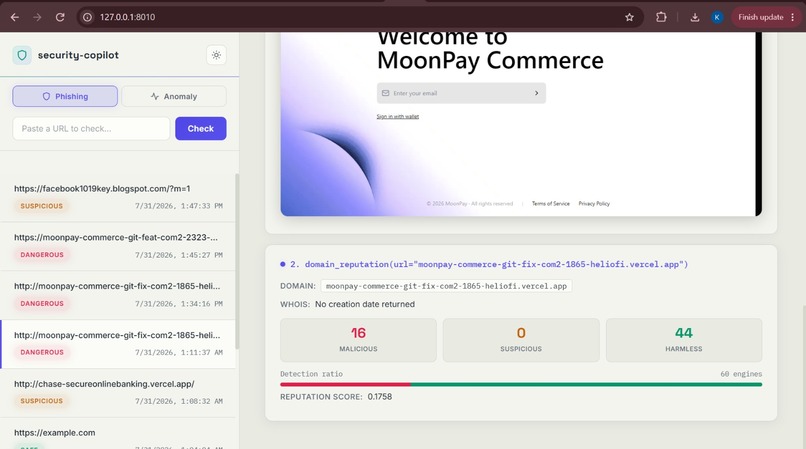This screenshot has width=806, height=449.
Task: Click the browser forward arrow
Action: [37, 17]
